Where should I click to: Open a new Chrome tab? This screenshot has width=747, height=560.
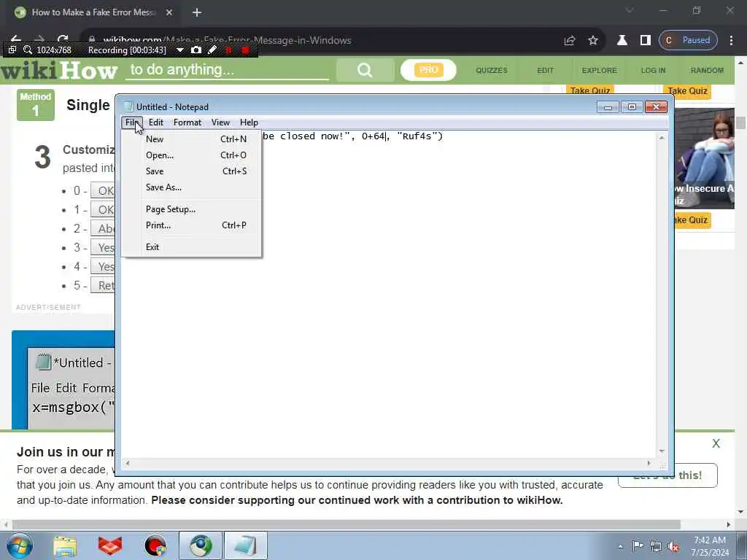(197, 12)
